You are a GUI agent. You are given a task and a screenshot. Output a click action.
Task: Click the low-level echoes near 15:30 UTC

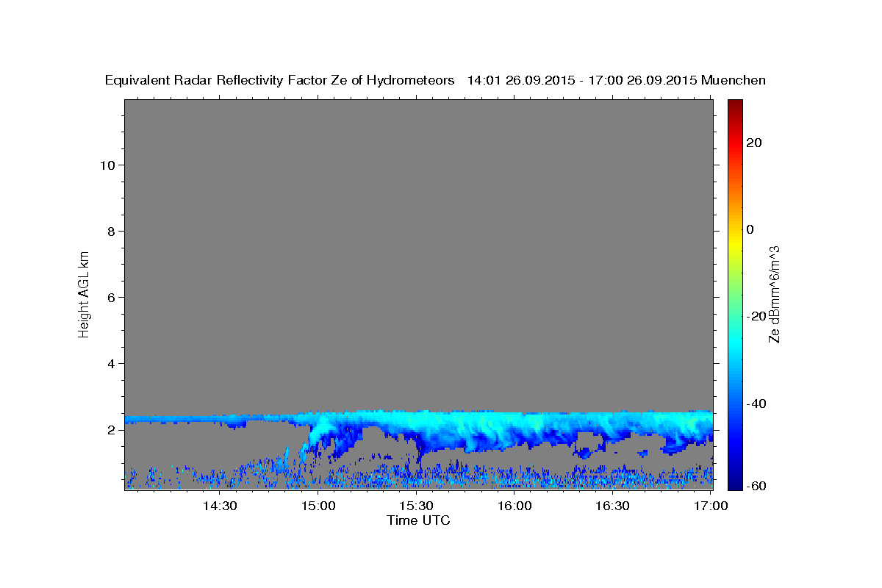(416, 476)
